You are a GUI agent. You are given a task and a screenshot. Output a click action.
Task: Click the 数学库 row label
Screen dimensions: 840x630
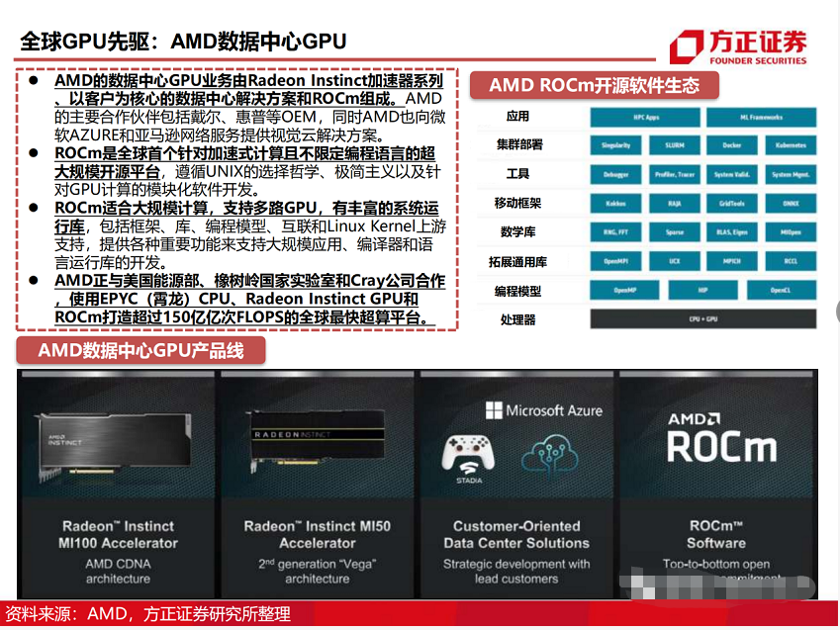[x=517, y=232]
